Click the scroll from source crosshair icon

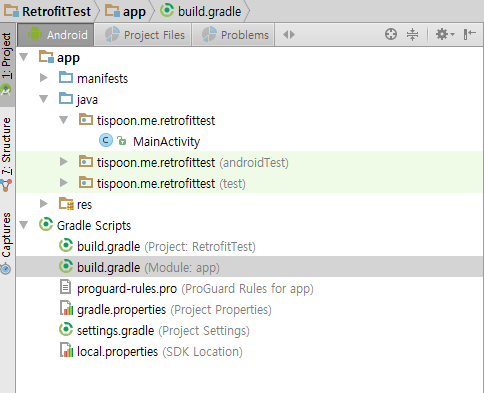(x=391, y=34)
